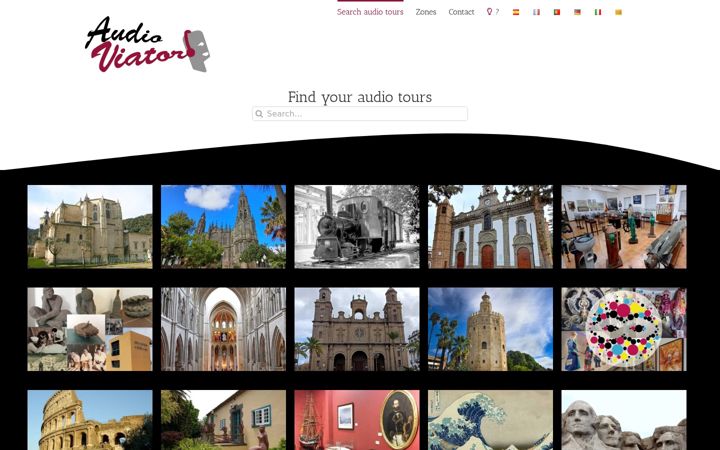Click the Audio Viator logo
The height and width of the screenshot is (450, 720).
[147, 45]
